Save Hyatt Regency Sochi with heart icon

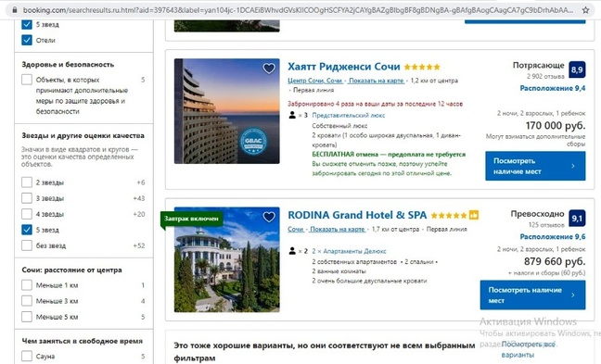pyautogui.click(x=269, y=69)
